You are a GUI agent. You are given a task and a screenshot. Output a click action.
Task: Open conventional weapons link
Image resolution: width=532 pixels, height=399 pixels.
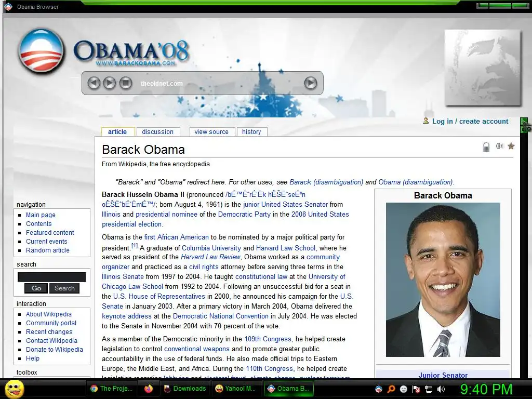(x=197, y=349)
